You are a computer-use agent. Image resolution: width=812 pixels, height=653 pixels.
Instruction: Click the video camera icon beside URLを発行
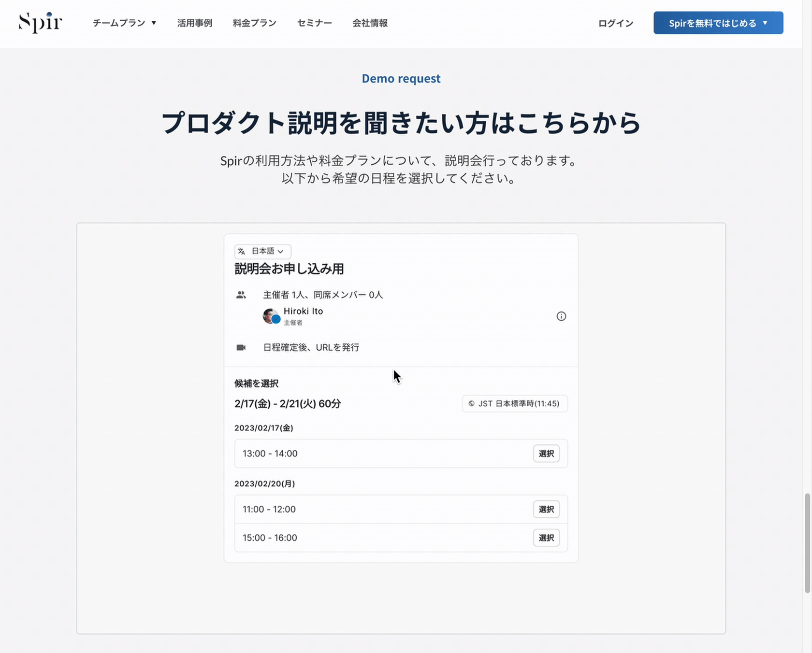coord(242,347)
